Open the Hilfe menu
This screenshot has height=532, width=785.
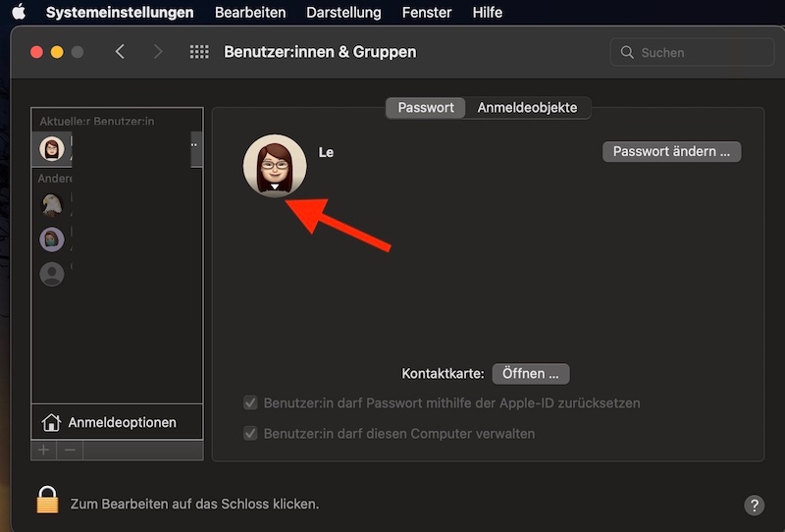487,13
